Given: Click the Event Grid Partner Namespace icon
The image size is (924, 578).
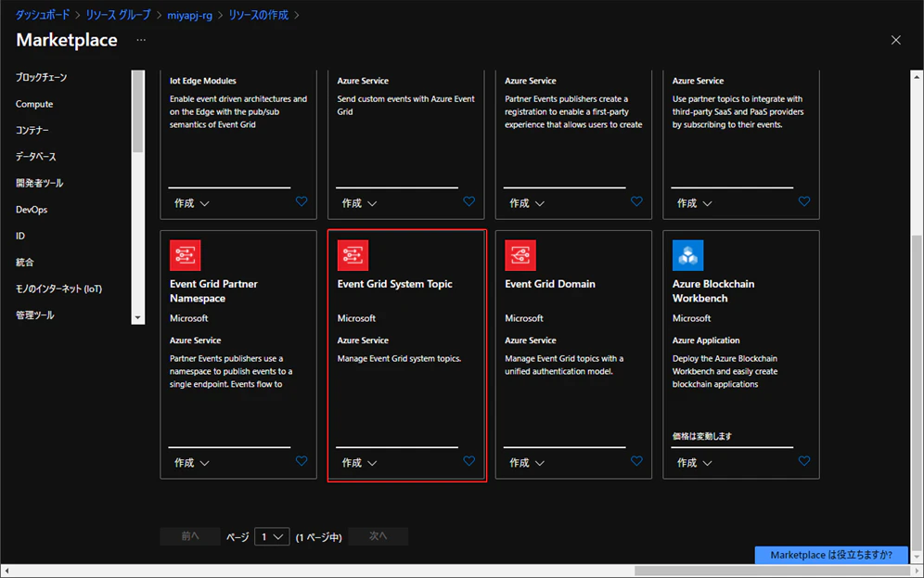Looking at the screenshot, I should coord(185,255).
